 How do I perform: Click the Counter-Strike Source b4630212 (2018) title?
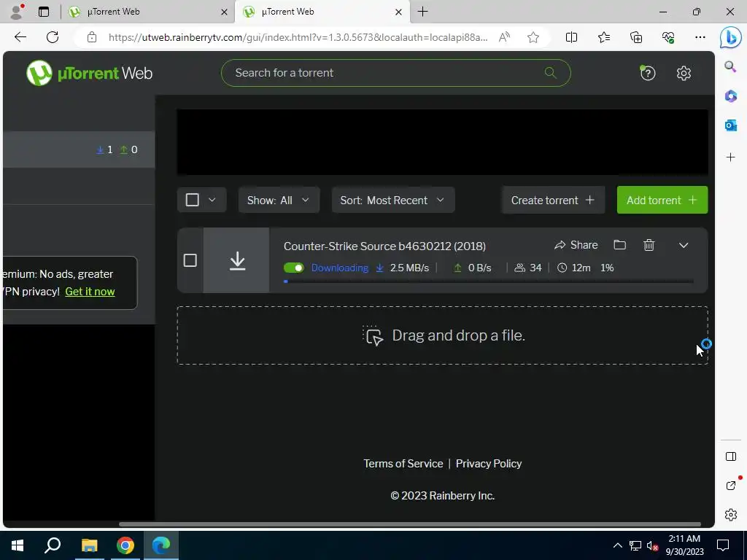[385, 246]
